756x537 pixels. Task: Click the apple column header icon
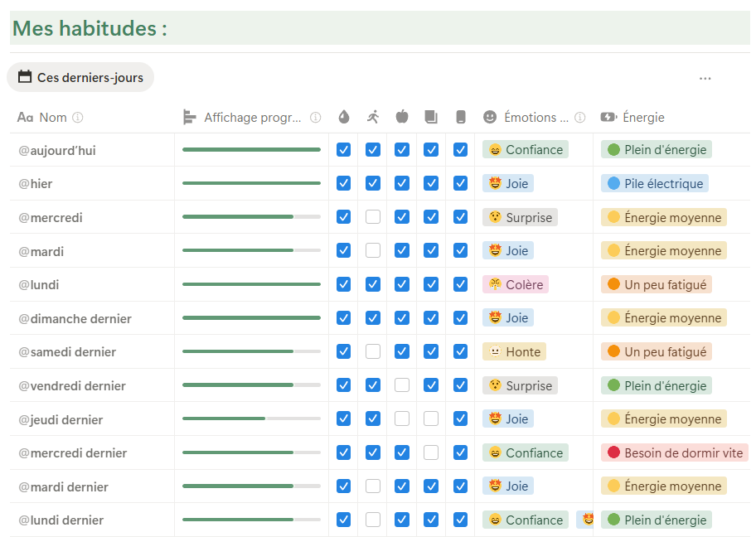402,117
